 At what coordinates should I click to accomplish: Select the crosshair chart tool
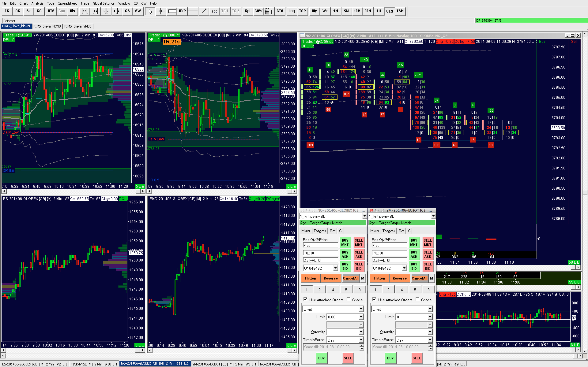161,11
